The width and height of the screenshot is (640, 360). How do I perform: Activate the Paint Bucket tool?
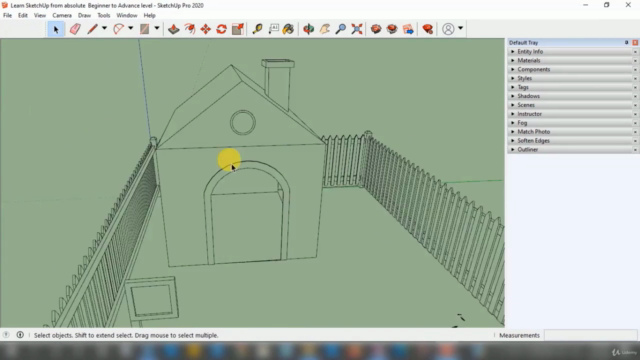[x=289, y=29]
